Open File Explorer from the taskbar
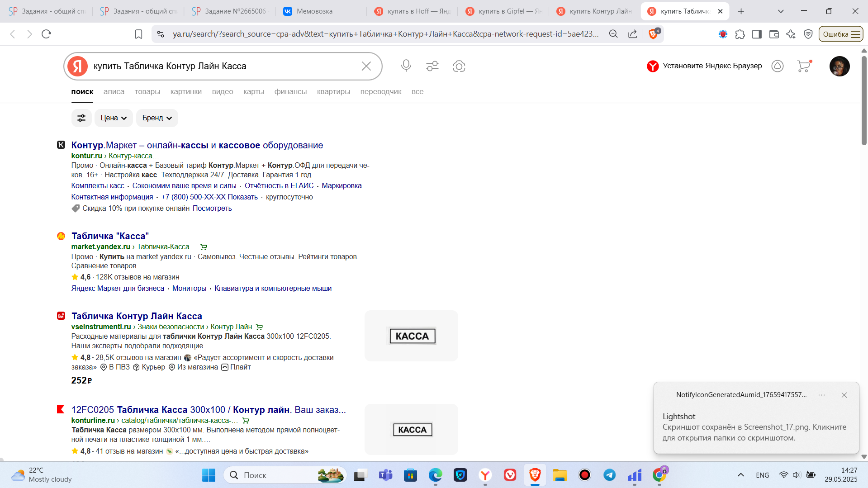This screenshot has width=868, height=488. [x=560, y=475]
